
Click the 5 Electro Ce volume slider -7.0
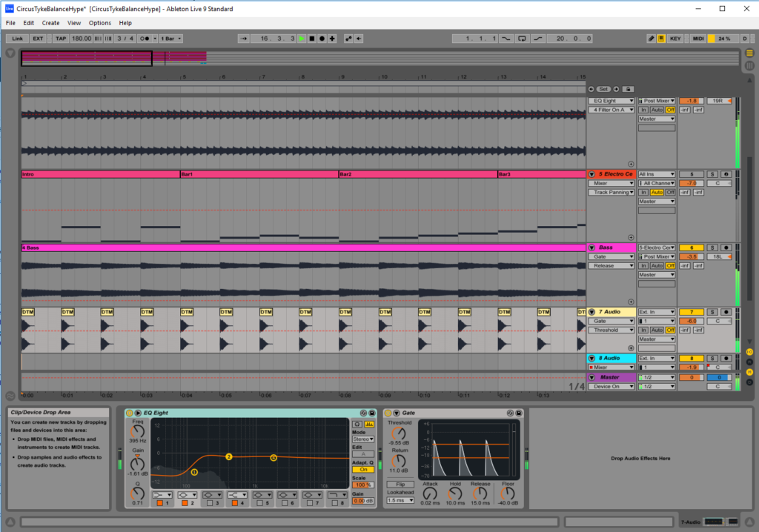(692, 184)
